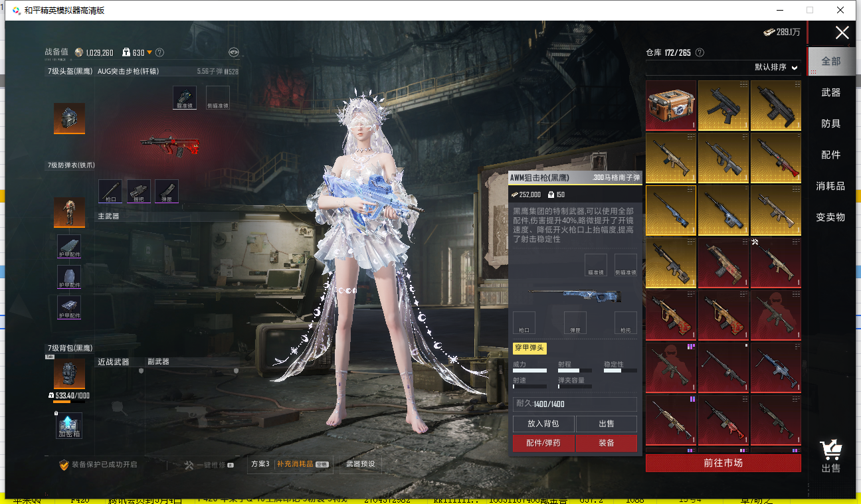
Task: Click the 一键维修 repair button
Action: tap(209, 465)
